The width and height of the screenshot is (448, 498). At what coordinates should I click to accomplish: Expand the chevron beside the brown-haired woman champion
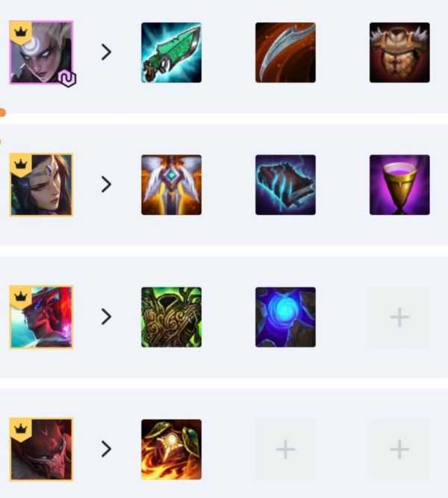(106, 184)
